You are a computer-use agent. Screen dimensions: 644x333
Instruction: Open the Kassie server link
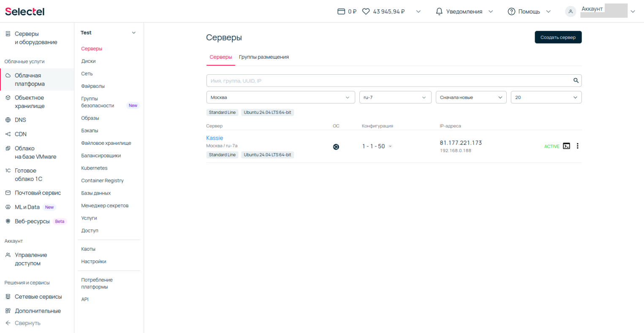click(x=215, y=138)
